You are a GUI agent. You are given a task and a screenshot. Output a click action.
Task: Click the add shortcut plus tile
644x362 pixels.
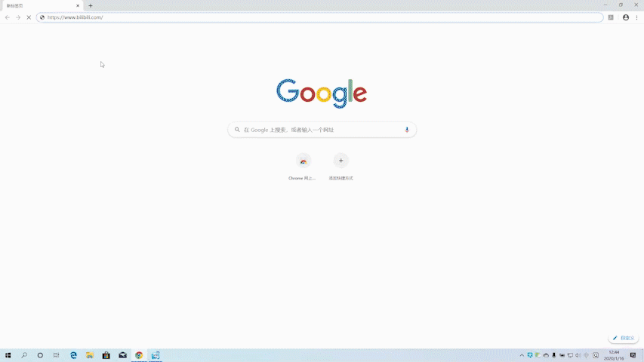coord(341,161)
